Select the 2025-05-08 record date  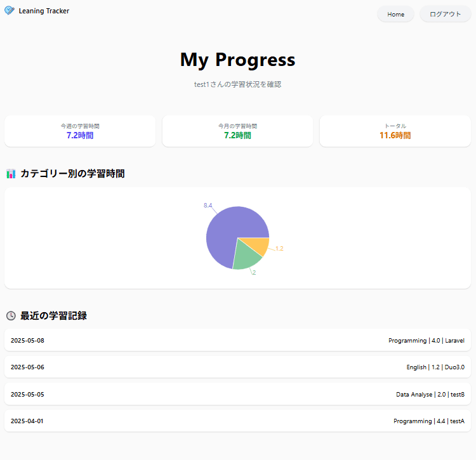[x=28, y=341]
